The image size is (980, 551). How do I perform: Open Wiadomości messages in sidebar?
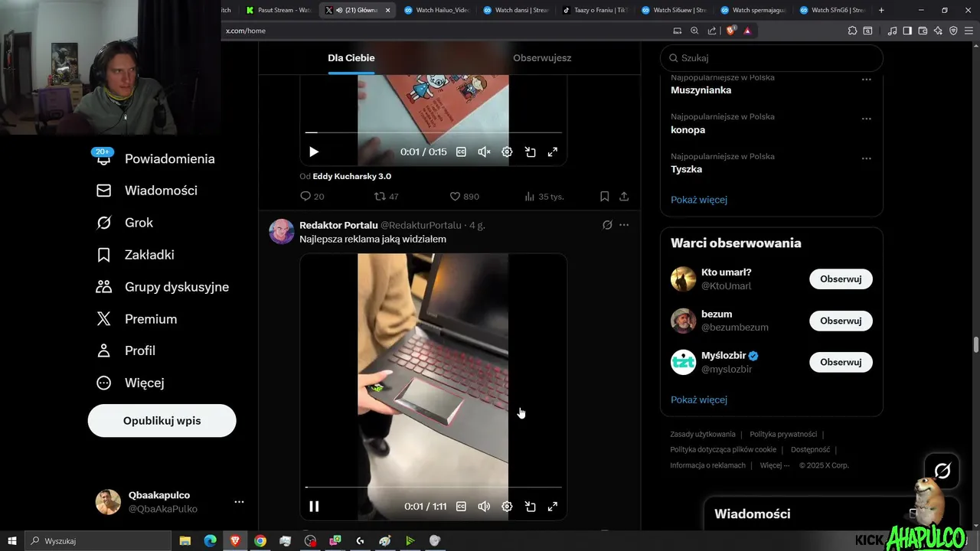[x=146, y=191]
